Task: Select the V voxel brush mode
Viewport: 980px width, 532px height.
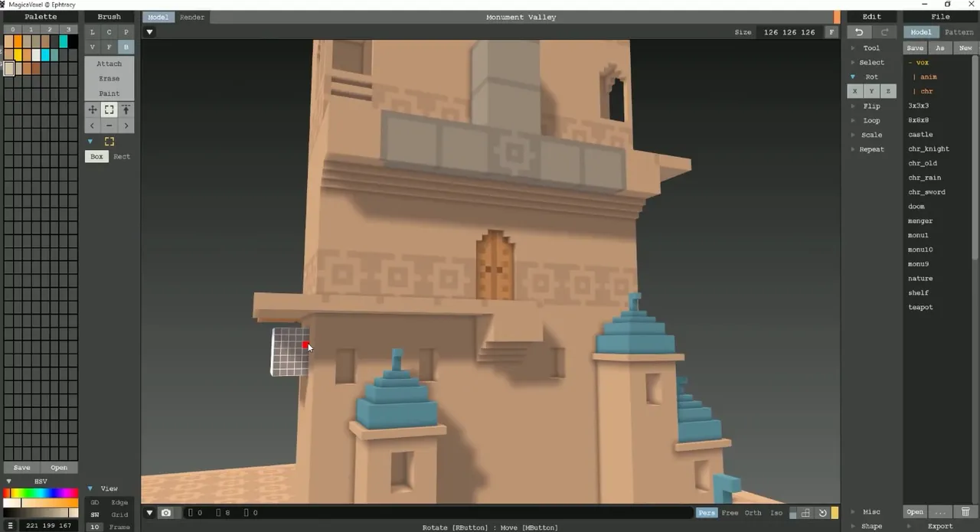Action: pos(93,47)
